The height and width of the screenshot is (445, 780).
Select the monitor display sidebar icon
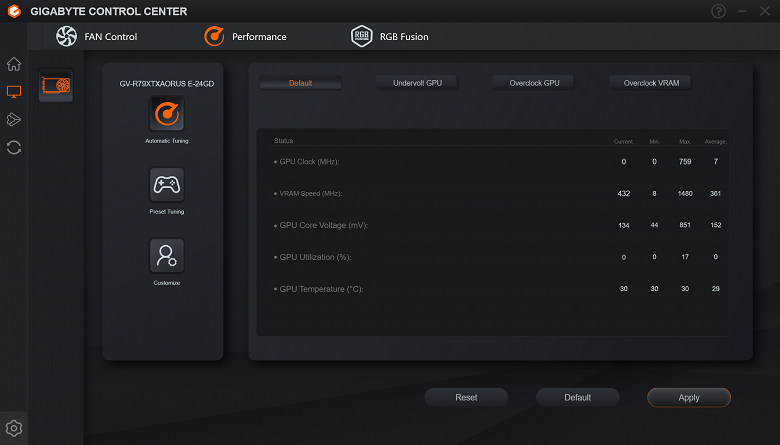(x=14, y=91)
